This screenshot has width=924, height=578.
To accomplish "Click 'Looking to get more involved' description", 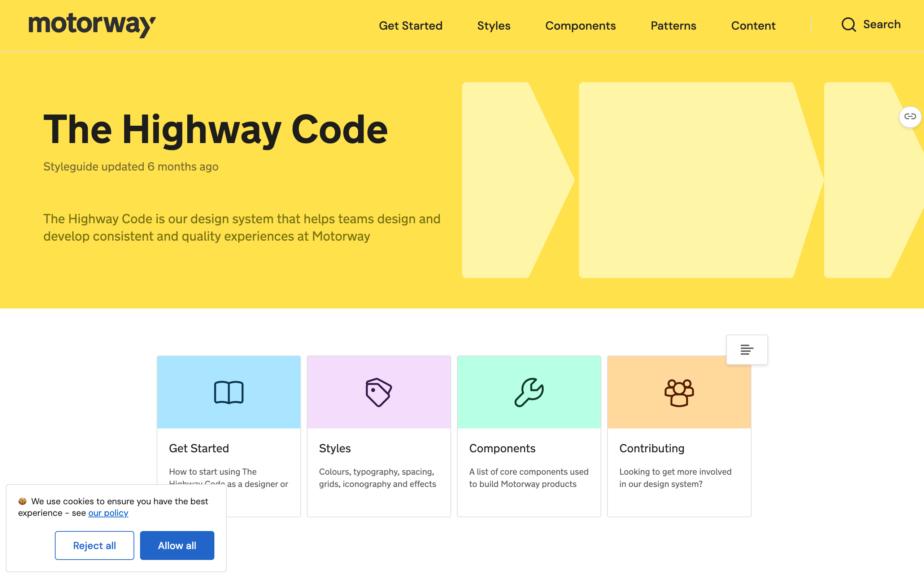I will click(x=675, y=478).
